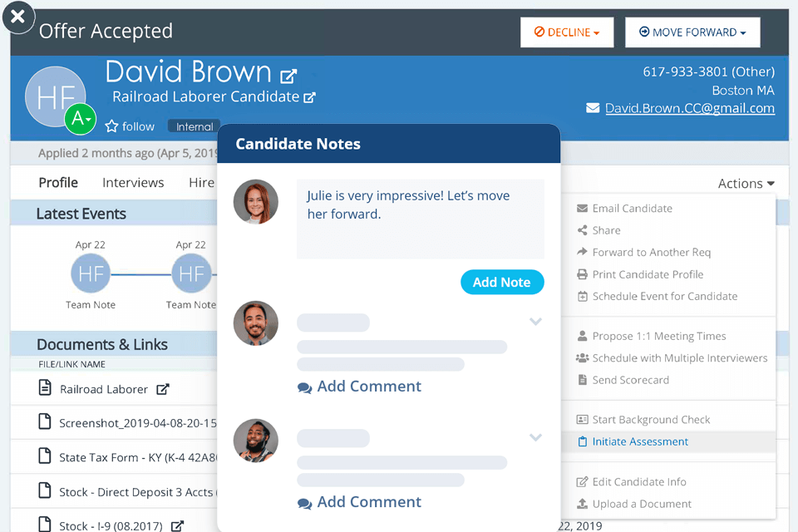Image resolution: width=798 pixels, height=532 pixels.
Task: Click Stock - I-9 external link icon
Action: coord(177,525)
